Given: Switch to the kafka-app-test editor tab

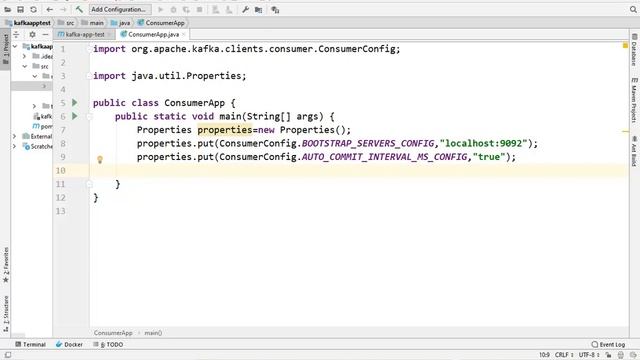Looking at the screenshot, I should click(x=84, y=35).
